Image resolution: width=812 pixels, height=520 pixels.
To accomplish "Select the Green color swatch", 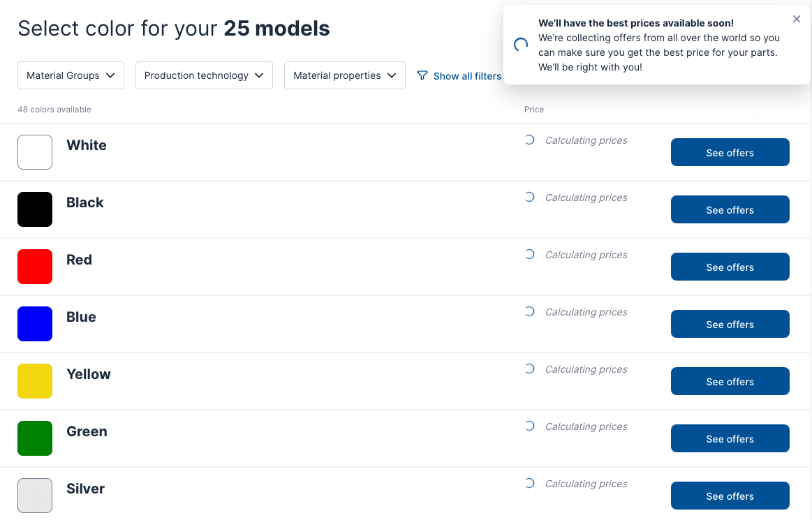I will coord(35,438).
